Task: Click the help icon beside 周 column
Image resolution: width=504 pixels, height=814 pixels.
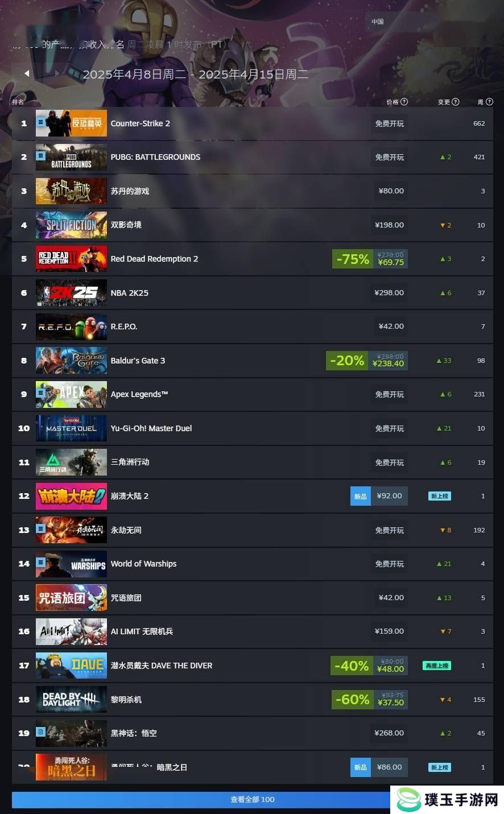Action: point(489,102)
